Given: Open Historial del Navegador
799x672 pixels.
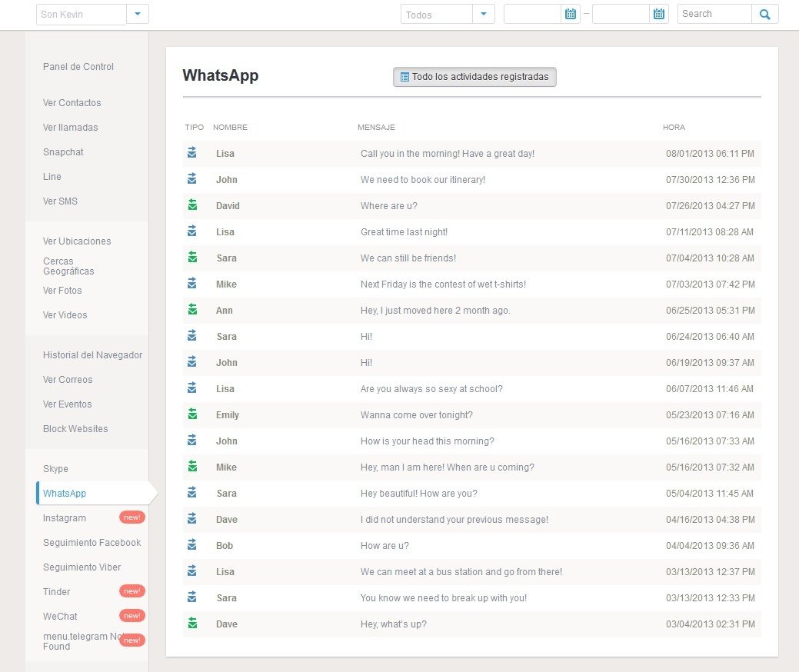Looking at the screenshot, I should (93, 355).
